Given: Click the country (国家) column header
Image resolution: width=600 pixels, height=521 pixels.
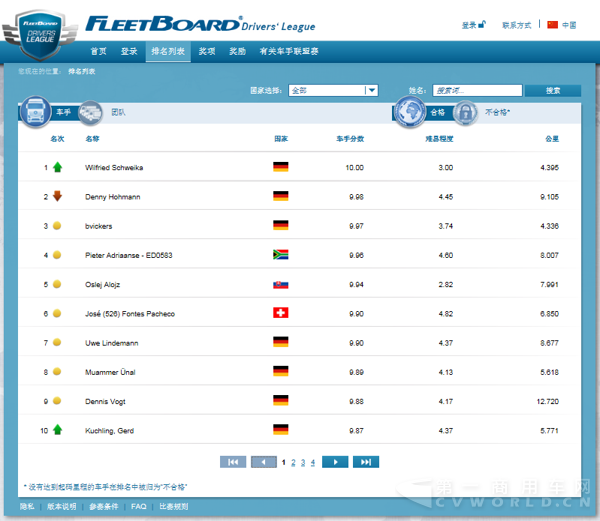Looking at the screenshot, I should coord(281,139).
